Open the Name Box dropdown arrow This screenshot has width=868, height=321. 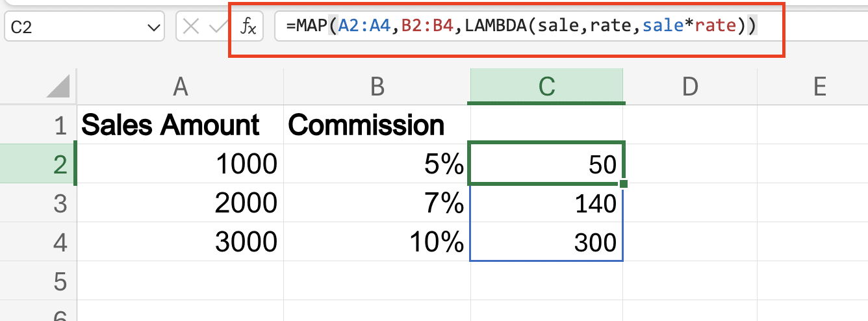click(x=153, y=27)
